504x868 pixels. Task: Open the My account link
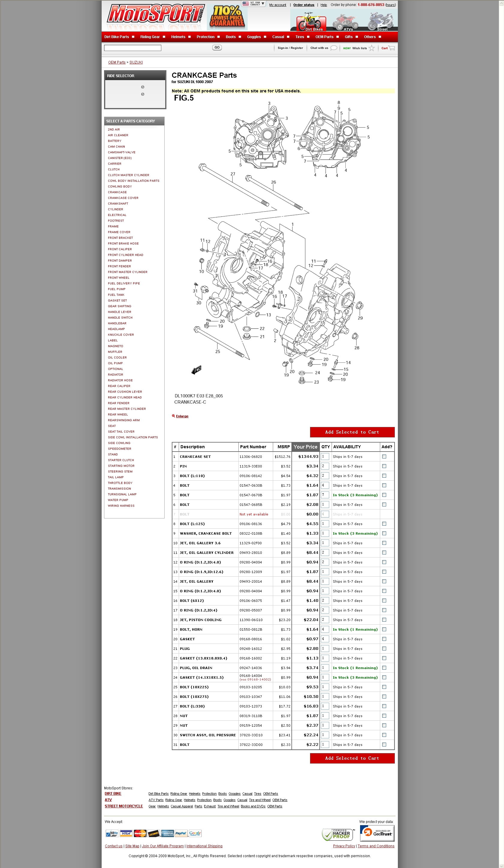pyautogui.click(x=277, y=5)
